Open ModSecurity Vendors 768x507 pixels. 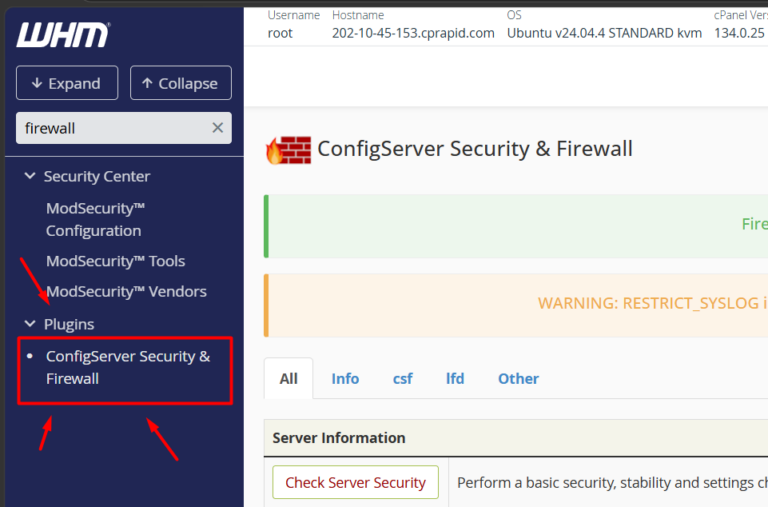pyautogui.click(x=126, y=291)
